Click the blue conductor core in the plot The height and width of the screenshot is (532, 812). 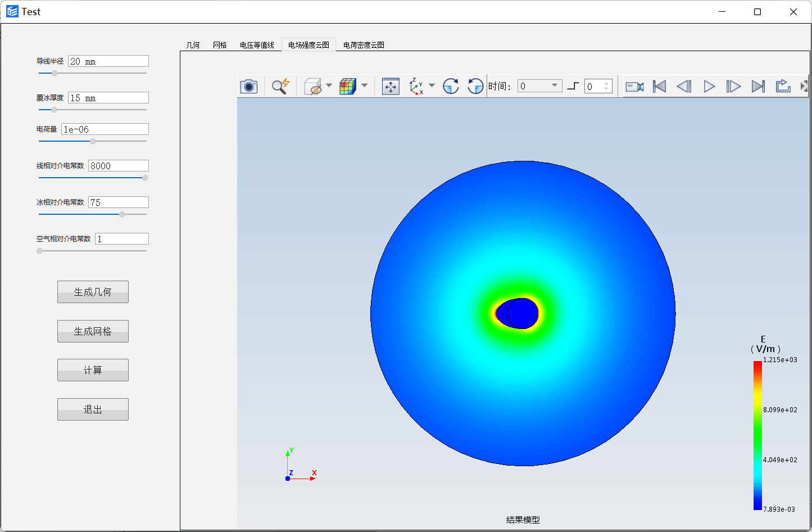(523, 314)
